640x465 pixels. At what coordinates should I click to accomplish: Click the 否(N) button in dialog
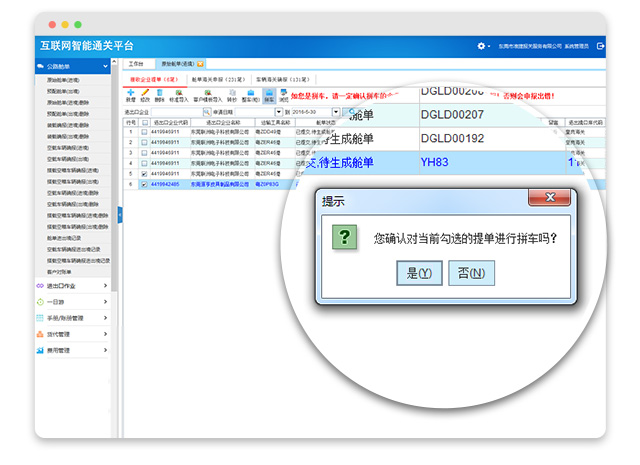tap(471, 272)
